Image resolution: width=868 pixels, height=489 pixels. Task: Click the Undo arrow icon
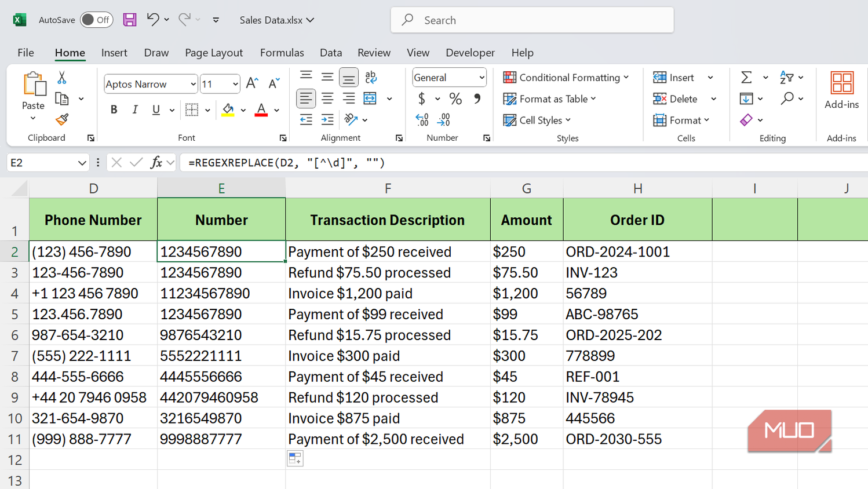click(x=152, y=19)
